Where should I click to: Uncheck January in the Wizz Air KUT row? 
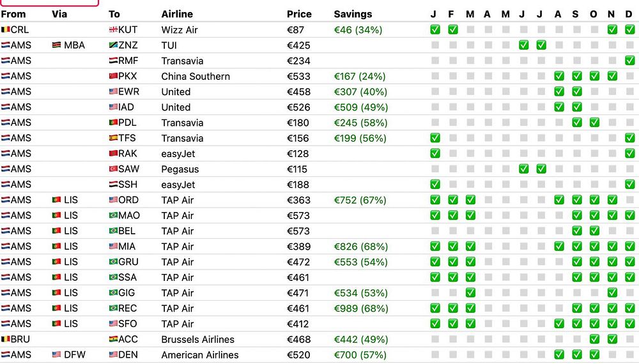435,29
